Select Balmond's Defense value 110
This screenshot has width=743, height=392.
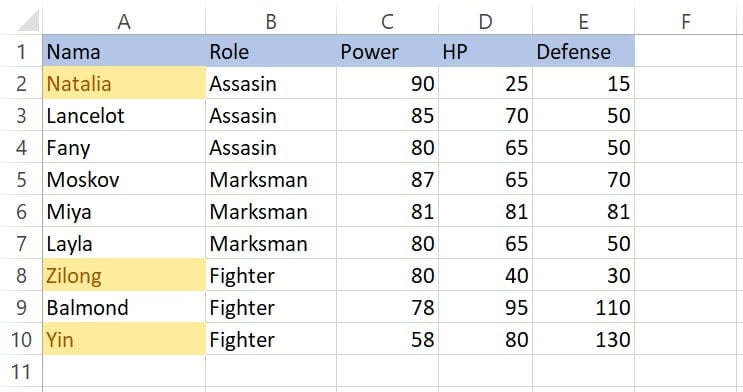[583, 308]
